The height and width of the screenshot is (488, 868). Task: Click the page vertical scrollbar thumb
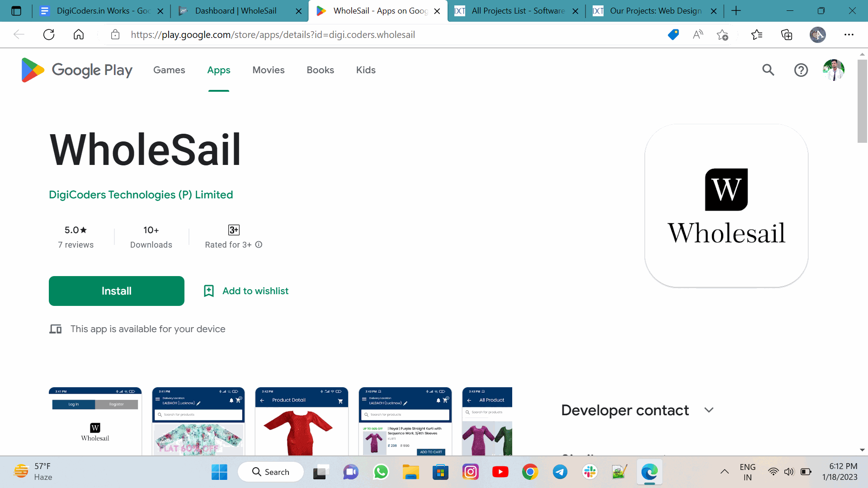click(862, 101)
